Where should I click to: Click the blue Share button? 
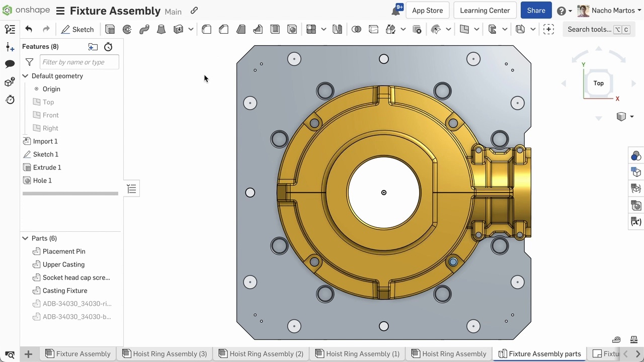tap(536, 11)
